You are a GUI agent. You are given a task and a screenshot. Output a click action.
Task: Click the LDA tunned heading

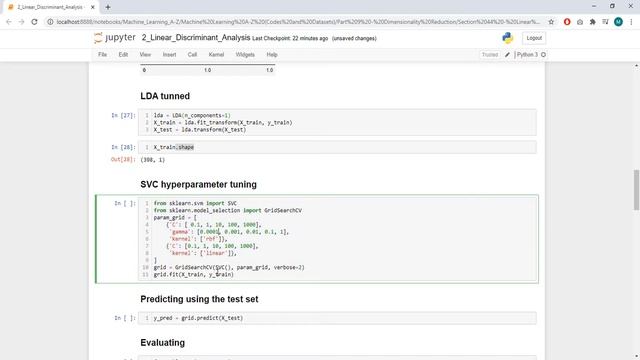coord(165,96)
